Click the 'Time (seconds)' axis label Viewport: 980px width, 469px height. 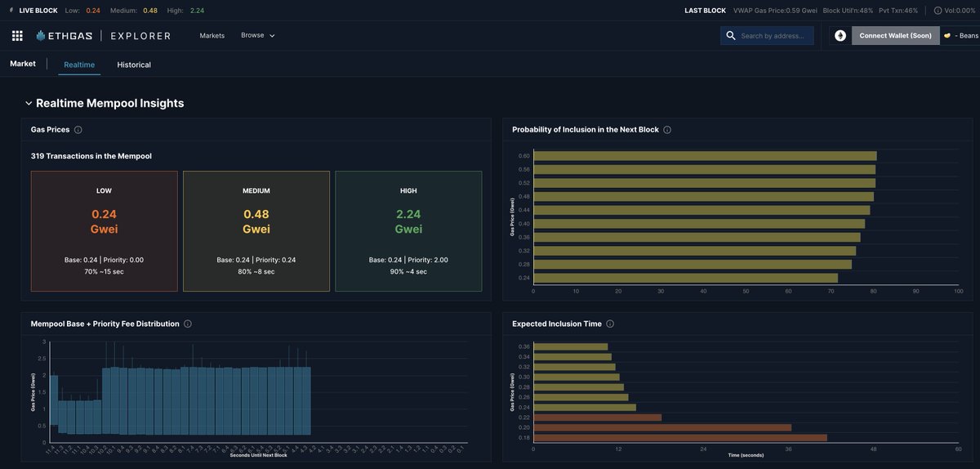pyautogui.click(x=746, y=455)
